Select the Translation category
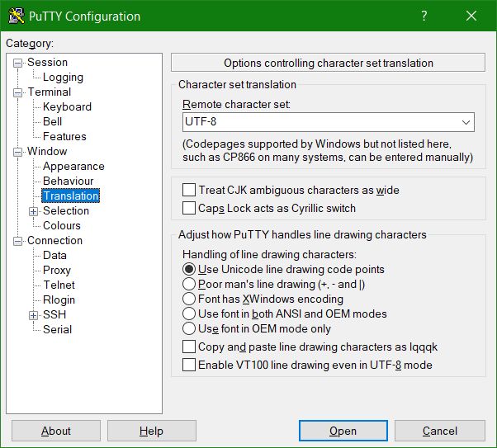Viewport: 497px width, 448px height. point(71,196)
